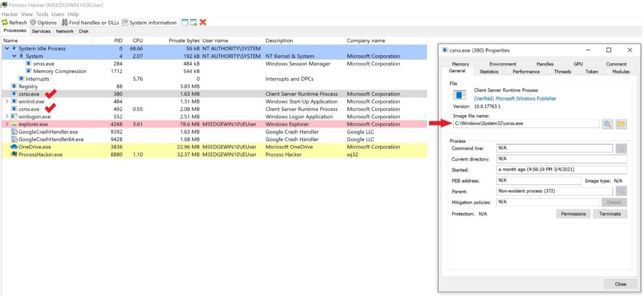Expand the explorer.exe tree node
This screenshot has width=644, height=297.
click(x=6, y=124)
